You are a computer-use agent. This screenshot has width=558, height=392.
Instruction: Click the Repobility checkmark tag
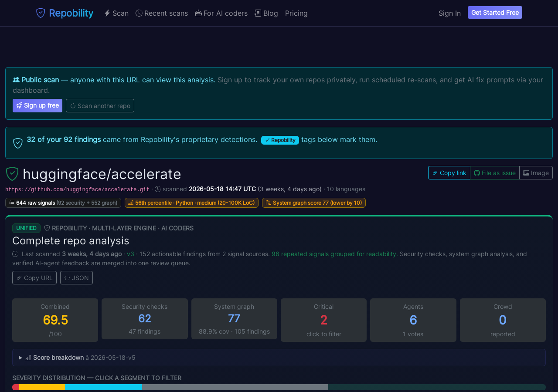(280, 140)
